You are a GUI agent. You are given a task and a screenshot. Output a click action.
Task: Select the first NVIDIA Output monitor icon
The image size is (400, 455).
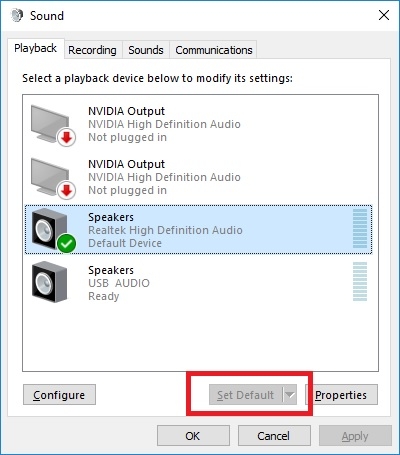pyautogui.click(x=50, y=123)
